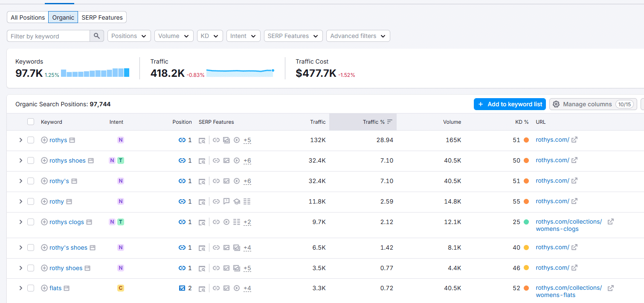Open SERP snapshot icon next to 'rothys shoes'

[x=90, y=160]
